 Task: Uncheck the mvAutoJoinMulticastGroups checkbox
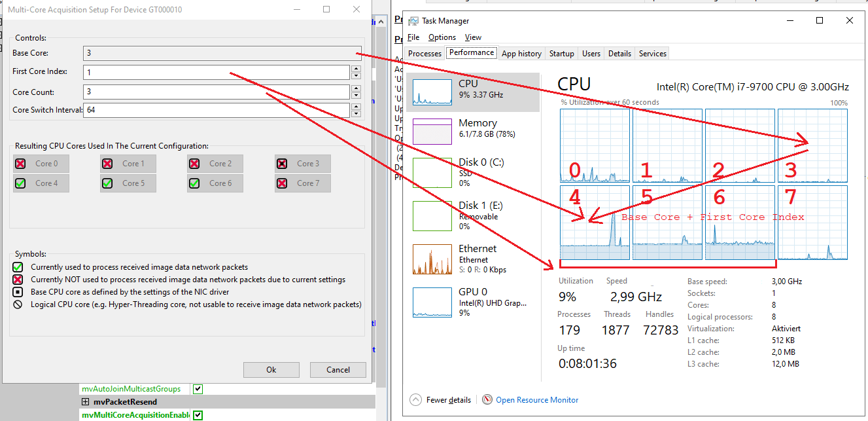(198, 388)
